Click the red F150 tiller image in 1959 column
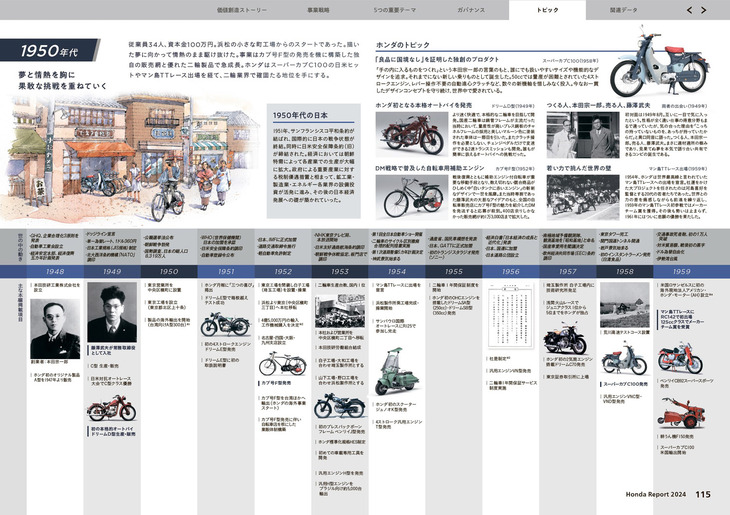Viewport: 730px width, 515px height. 681,413
